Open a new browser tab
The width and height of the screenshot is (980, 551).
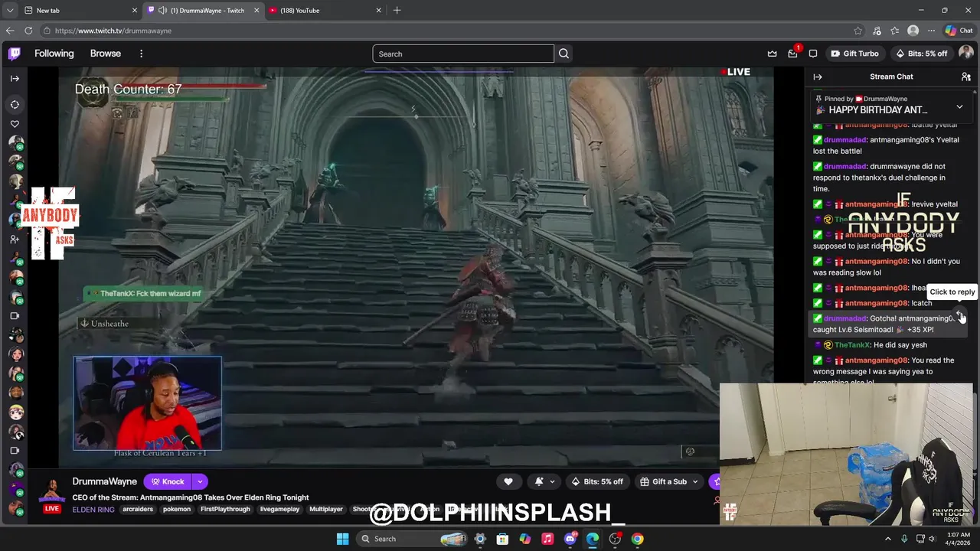397,10
